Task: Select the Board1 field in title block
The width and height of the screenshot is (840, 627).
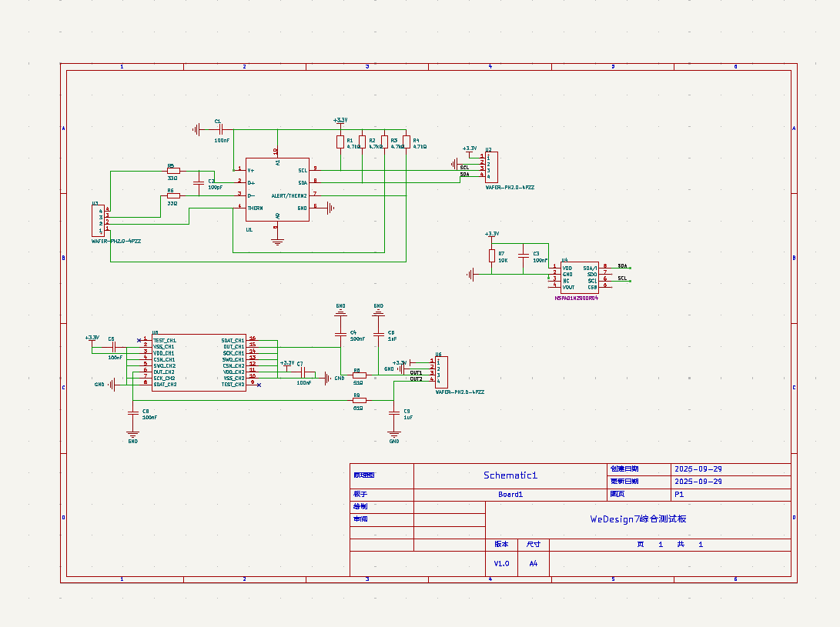Action: point(510,495)
